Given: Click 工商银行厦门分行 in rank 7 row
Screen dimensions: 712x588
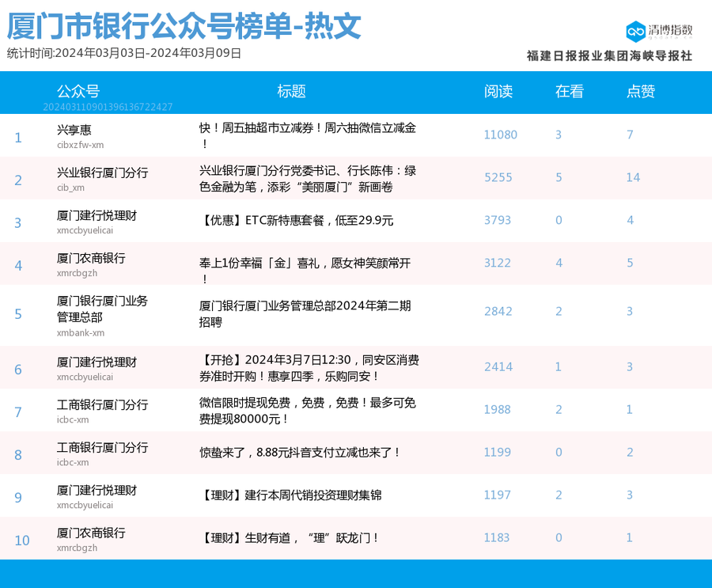Looking at the screenshot, I should point(102,405).
